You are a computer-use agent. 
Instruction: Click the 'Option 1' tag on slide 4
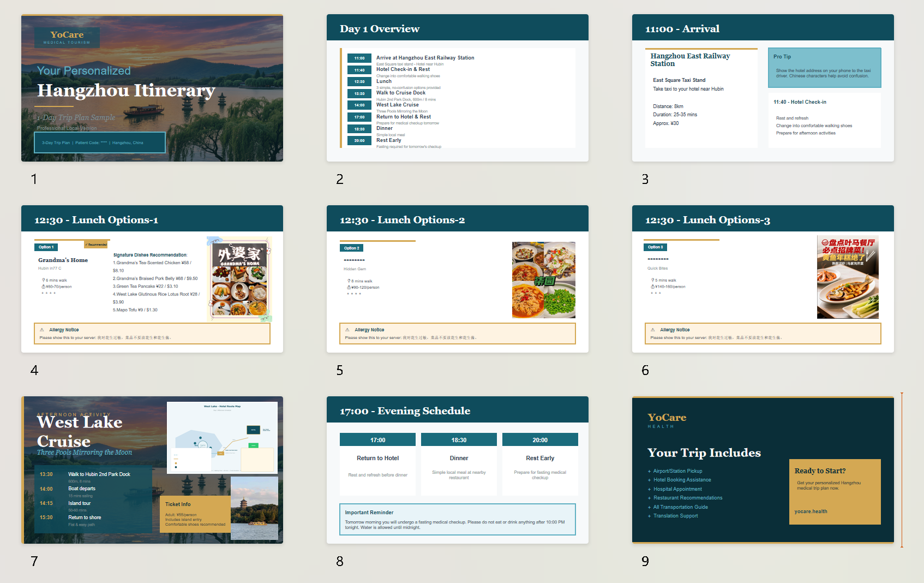[46, 247]
